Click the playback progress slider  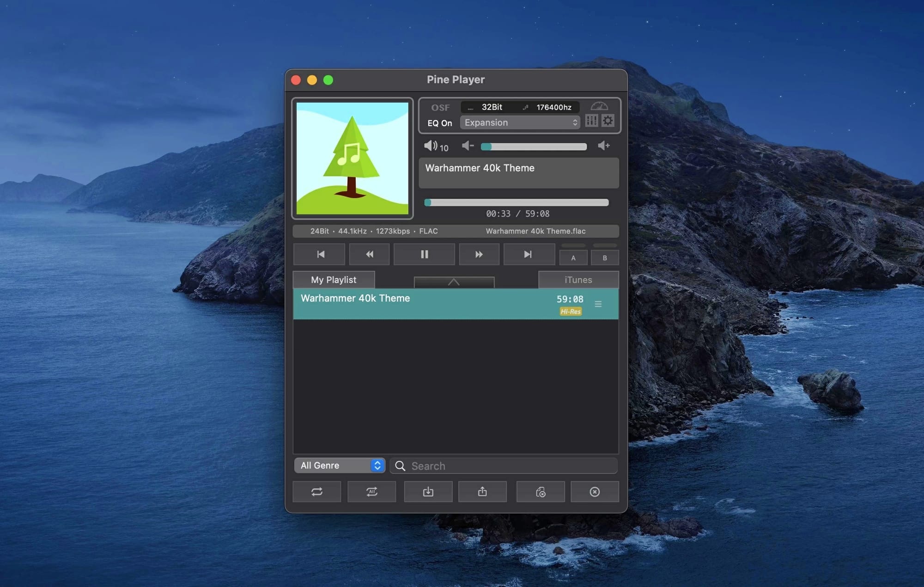pyautogui.click(x=517, y=202)
